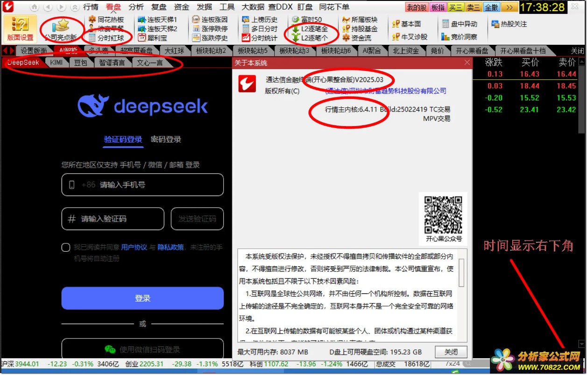Open 竞价洞察 auction insight

click(x=460, y=36)
